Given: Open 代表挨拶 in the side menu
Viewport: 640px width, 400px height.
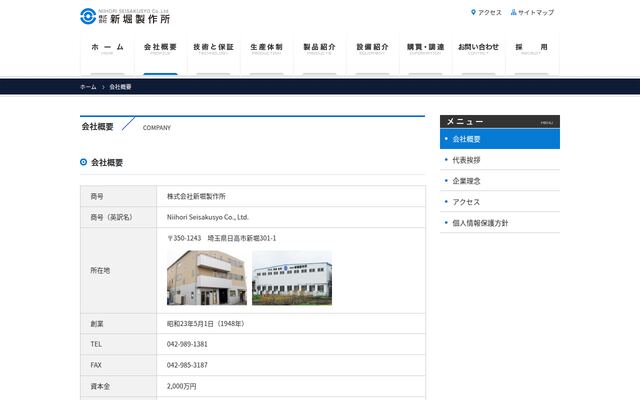Looking at the screenshot, I should (500, 160).
